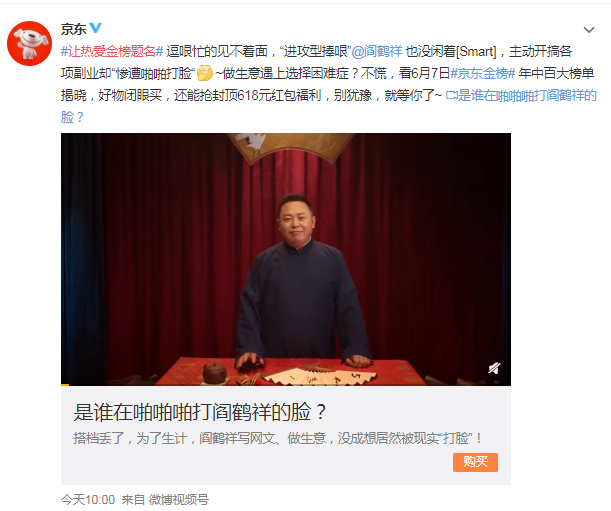This screenshot has height=511, width=611.
Task: Expand the post options chevron menu
Action: (x=589, y=30)
